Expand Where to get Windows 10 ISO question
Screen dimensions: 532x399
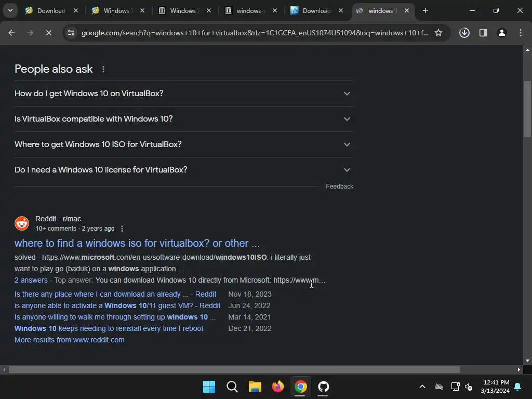coord(183,144)
